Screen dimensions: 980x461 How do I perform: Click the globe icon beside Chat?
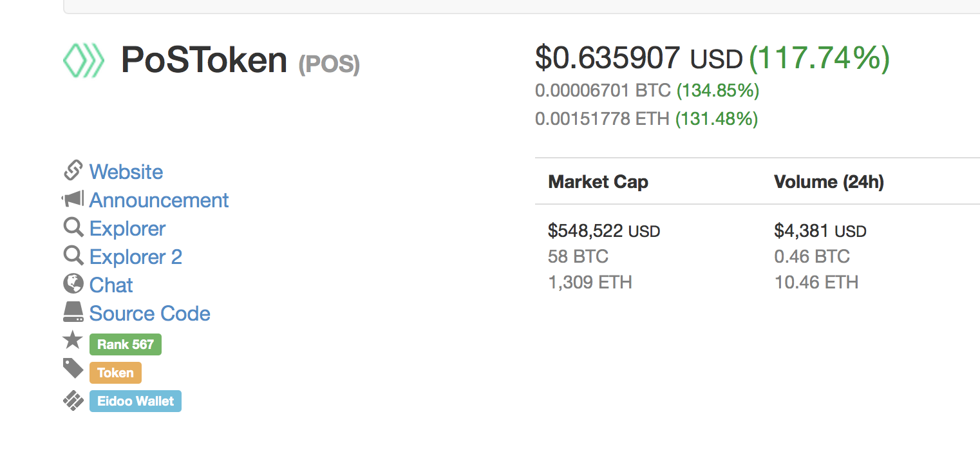(x=73, y=283)
